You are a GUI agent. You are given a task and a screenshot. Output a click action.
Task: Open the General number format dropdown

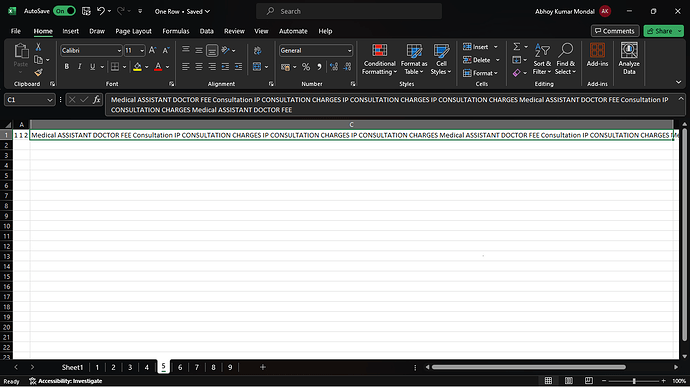[349, 51]
